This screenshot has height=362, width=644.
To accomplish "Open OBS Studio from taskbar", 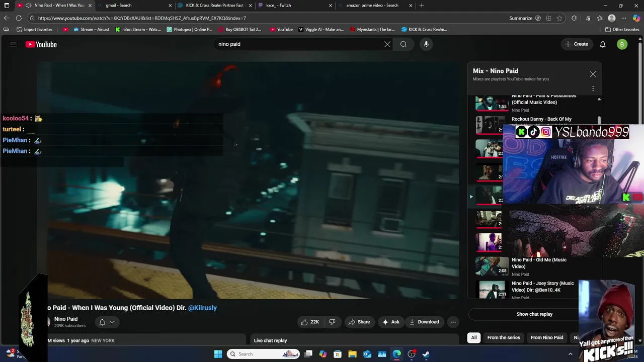I will point(411,354).
